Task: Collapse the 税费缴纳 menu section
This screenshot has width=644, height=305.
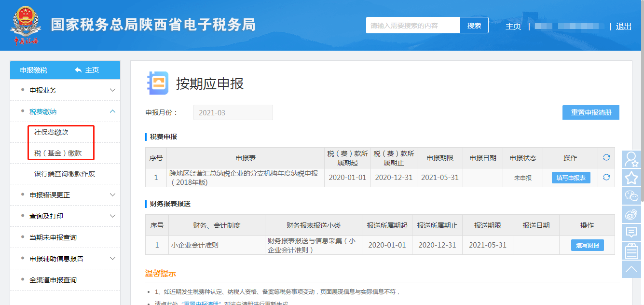Action: pos(112,111)
